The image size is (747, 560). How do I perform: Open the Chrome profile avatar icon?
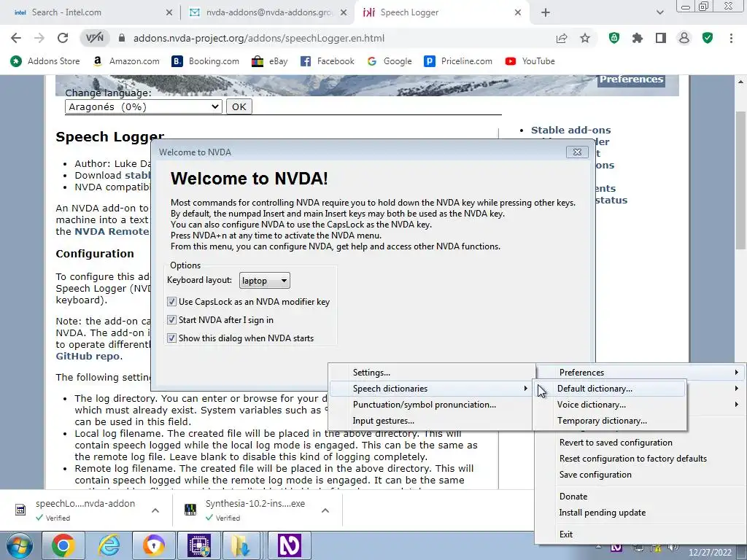pos(684,38)
